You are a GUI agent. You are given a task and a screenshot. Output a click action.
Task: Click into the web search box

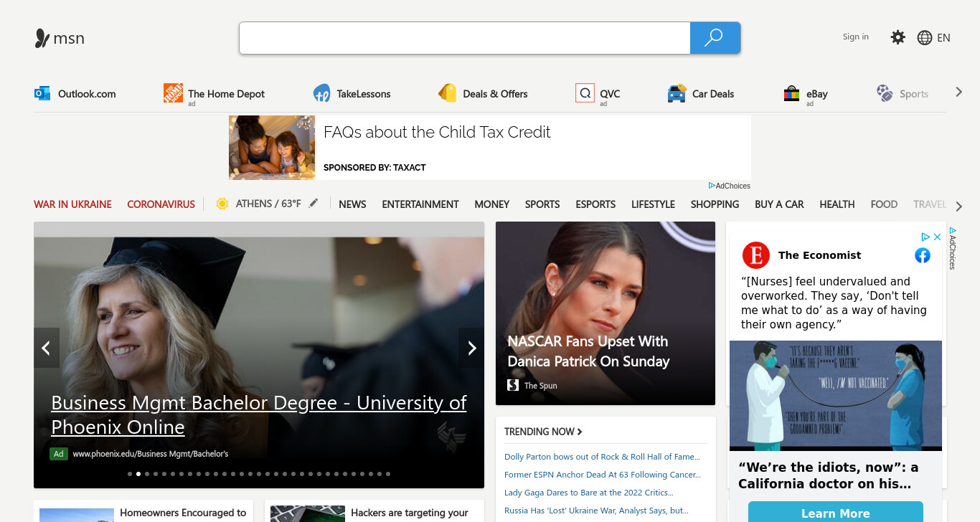465,38
